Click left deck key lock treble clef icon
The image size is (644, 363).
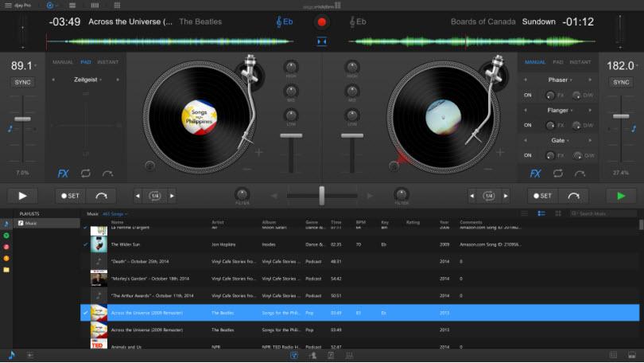(279, 21)
